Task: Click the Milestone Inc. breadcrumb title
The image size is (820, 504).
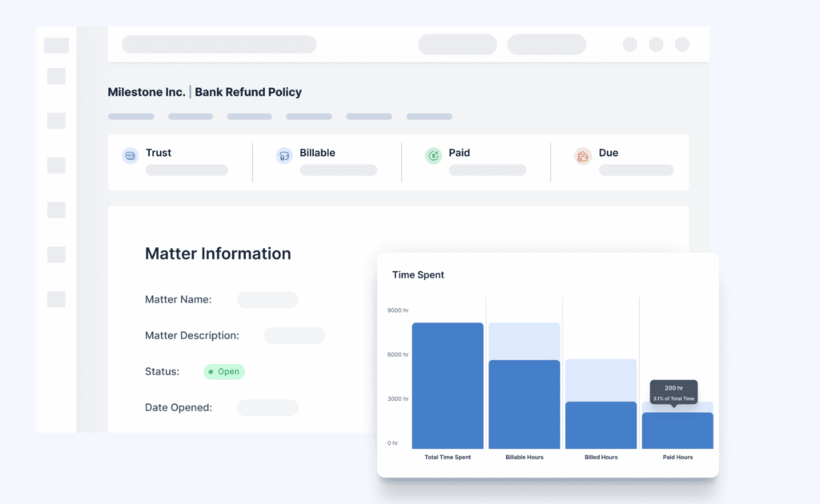Action: tap(147, 92)
